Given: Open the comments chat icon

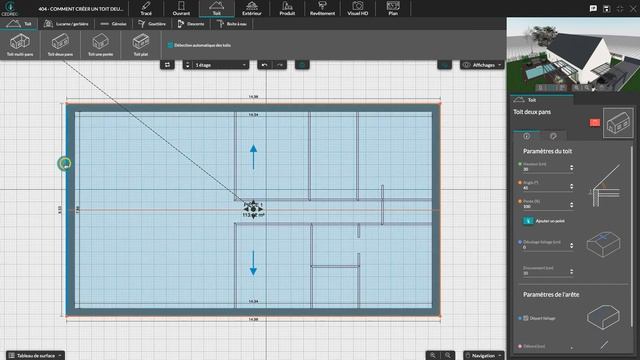Looking at the screenshot, I should coord(593,9).
